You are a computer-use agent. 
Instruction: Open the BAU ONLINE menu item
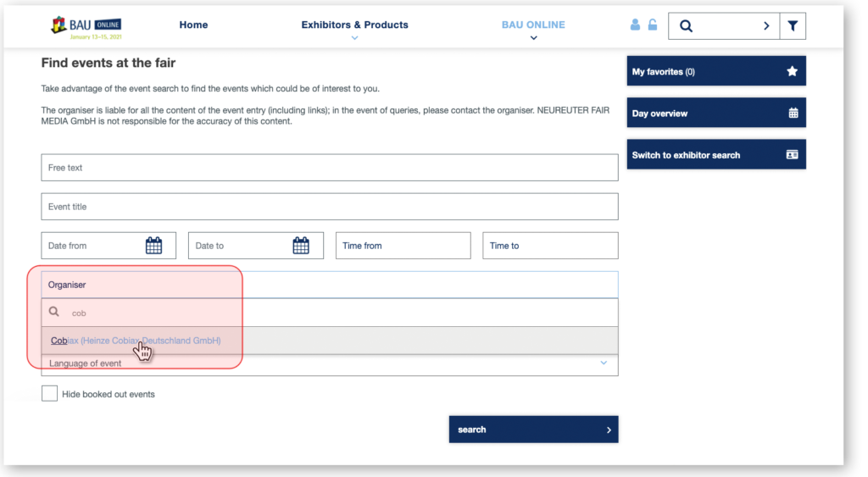tap(532, 25)
